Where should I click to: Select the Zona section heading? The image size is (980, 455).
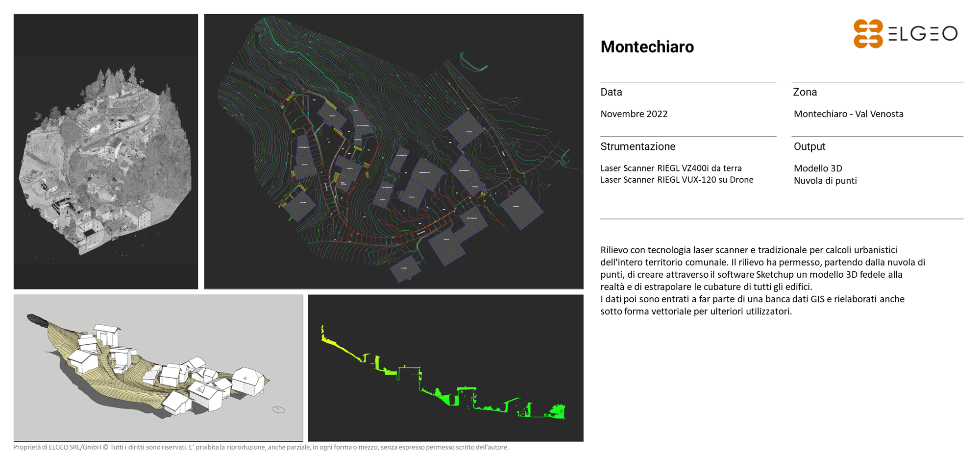click(x=805, y=92)
